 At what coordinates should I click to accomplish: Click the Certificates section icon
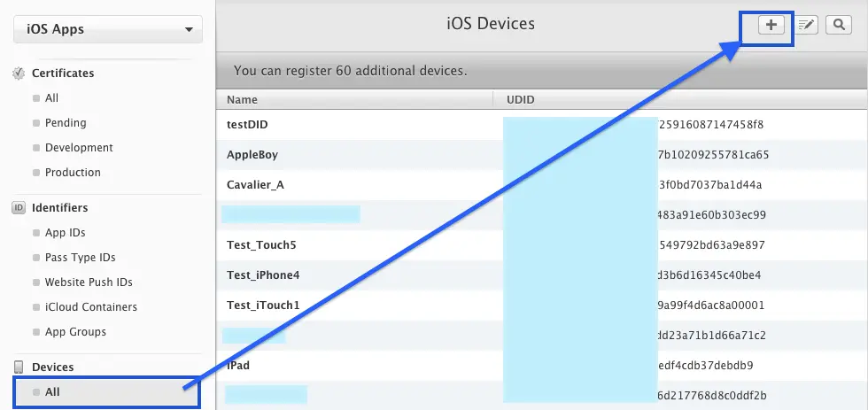click(x=19, y=73)
